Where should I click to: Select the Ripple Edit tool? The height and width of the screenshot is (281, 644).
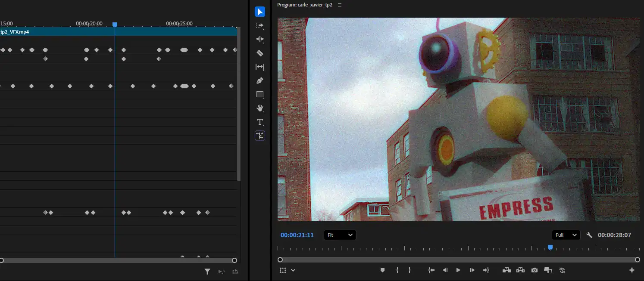point(260,39)
